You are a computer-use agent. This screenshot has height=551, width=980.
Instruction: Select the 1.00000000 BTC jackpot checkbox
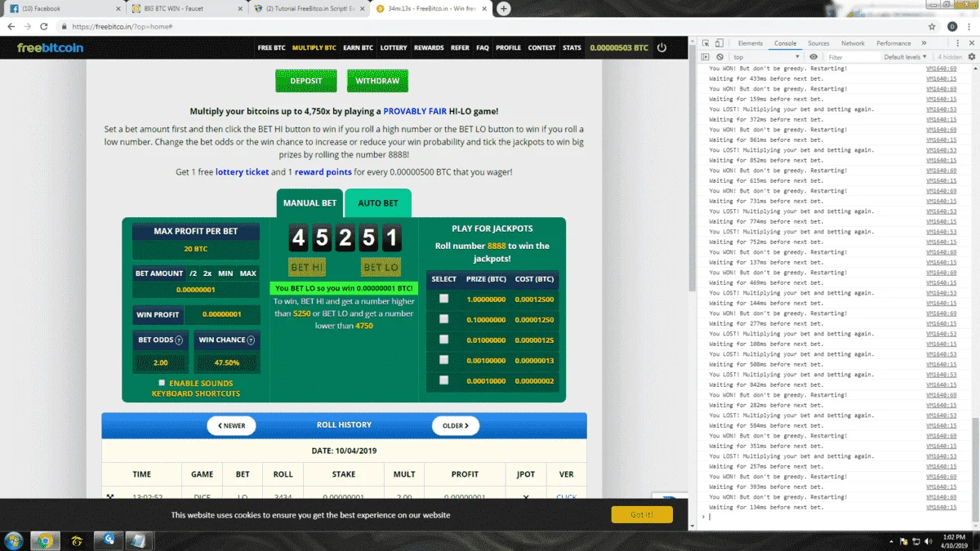coord(443,299)
